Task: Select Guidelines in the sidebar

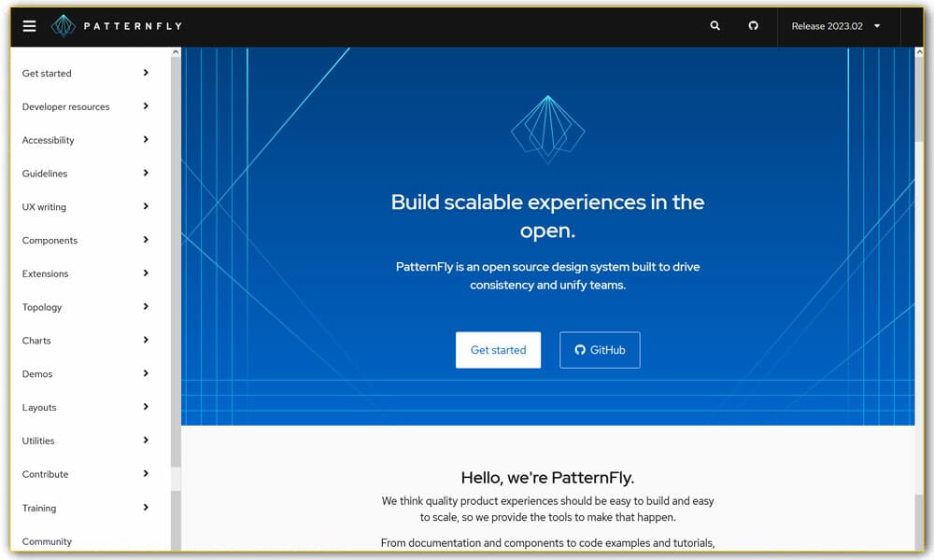Action: [x=43, y=174]
